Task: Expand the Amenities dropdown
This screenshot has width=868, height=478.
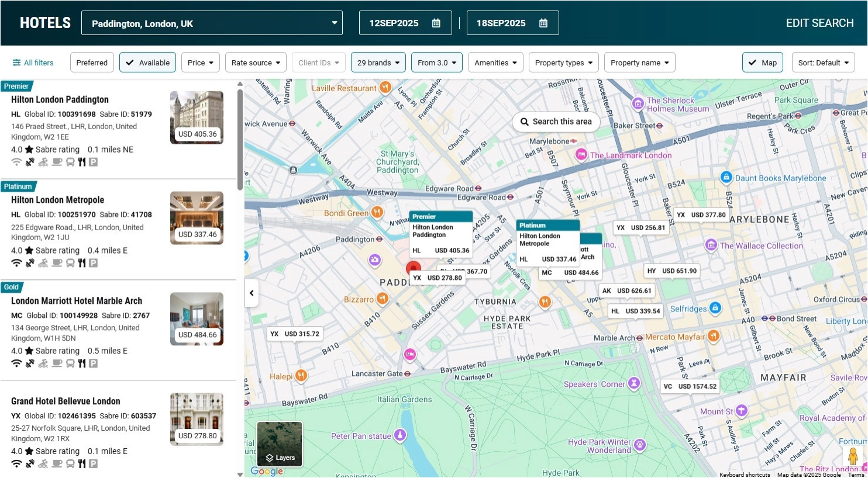Action: point(495,62)
